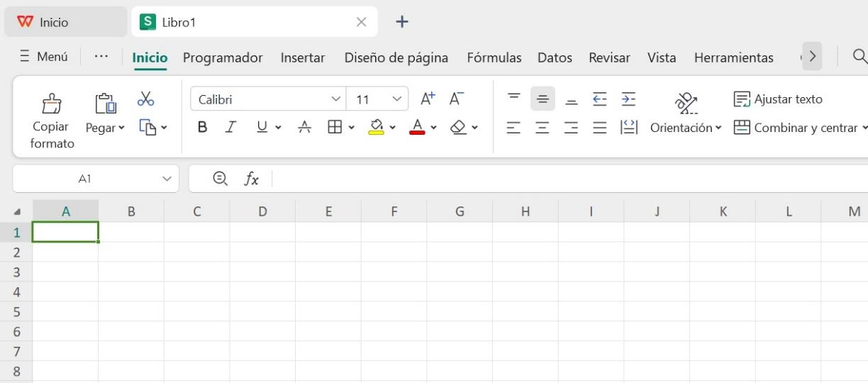Apply borders with the borders icon
The width and height of the screenshot is (868, 383).
(x=334, y=128)
